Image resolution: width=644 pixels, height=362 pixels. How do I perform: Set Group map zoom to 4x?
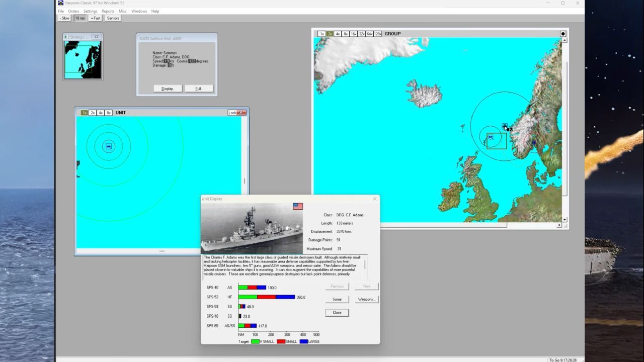[338, 34]
